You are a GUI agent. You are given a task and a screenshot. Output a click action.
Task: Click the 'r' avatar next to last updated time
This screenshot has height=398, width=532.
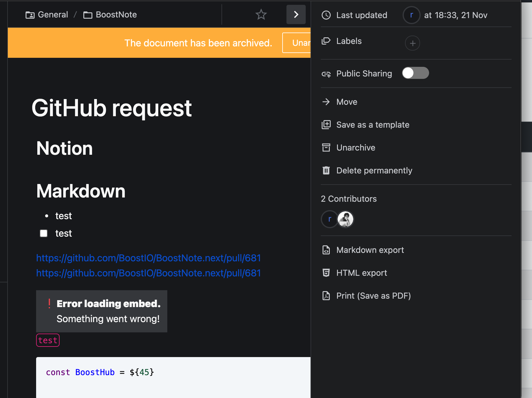pyautogui.click(x=411, y=15)
